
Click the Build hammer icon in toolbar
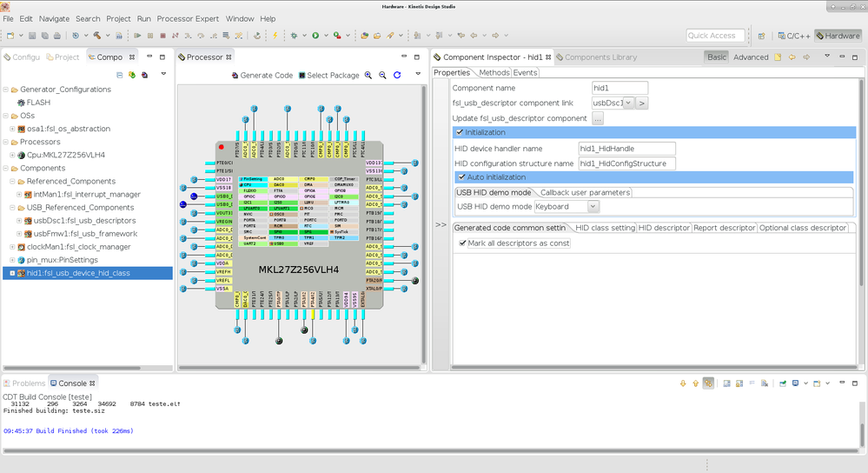coord(96,36)
